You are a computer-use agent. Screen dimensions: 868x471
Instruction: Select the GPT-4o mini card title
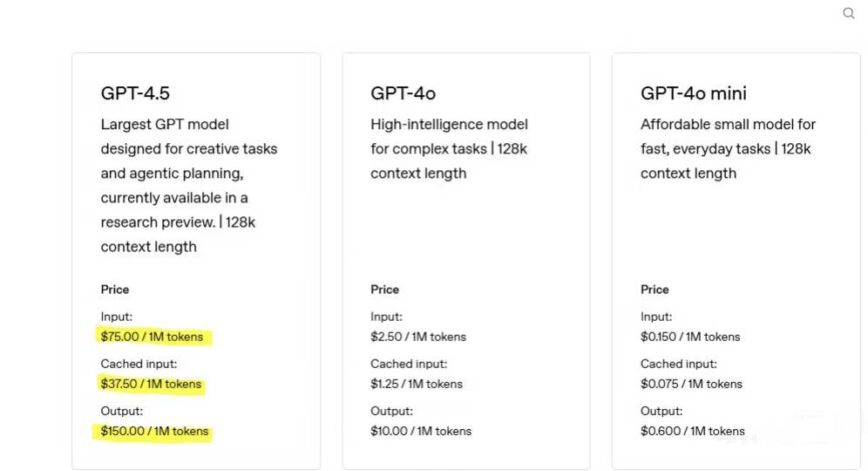pyautogui.click(x=693, y=93)
